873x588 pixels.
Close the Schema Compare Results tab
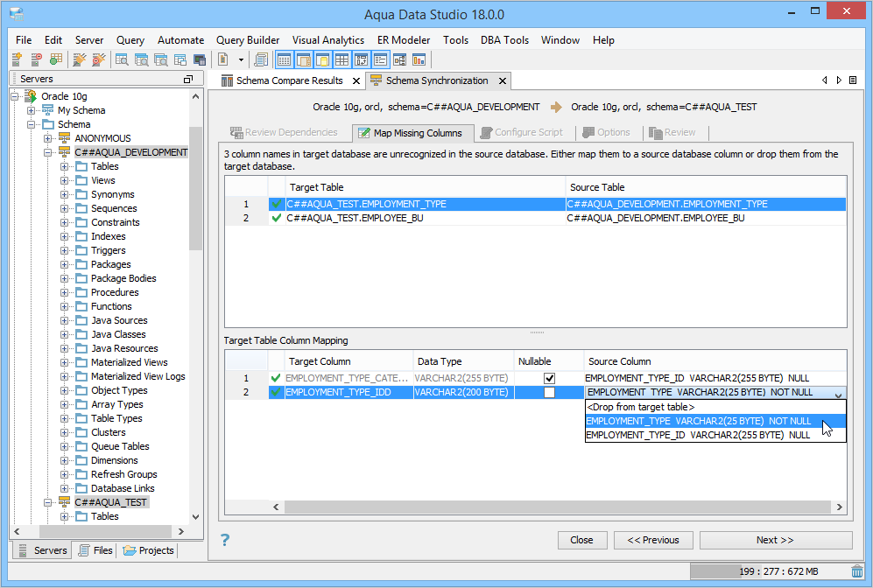(x=356, y=80)
